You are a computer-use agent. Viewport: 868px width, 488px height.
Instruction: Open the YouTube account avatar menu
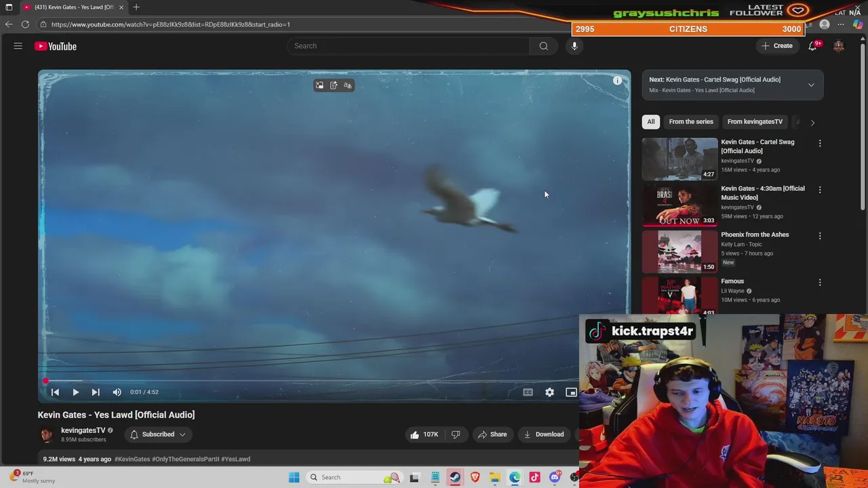pyautogui.click(x=839, y=46)
